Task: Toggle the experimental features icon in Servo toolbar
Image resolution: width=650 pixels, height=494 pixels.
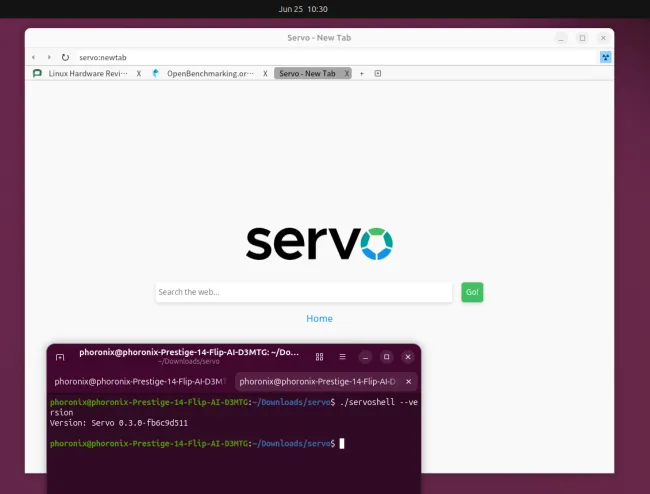Action: point(605,57)
